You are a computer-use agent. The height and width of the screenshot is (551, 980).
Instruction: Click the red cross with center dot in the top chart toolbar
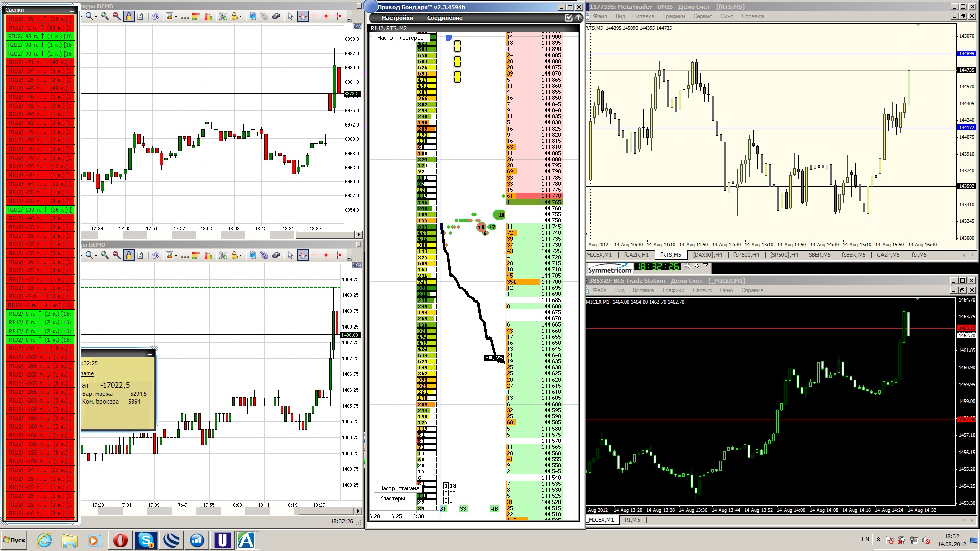pyautogui.click(x=326, y=16)
